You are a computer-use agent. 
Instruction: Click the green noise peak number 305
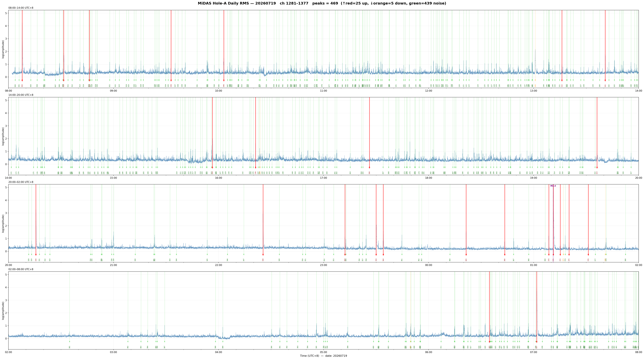520,173
